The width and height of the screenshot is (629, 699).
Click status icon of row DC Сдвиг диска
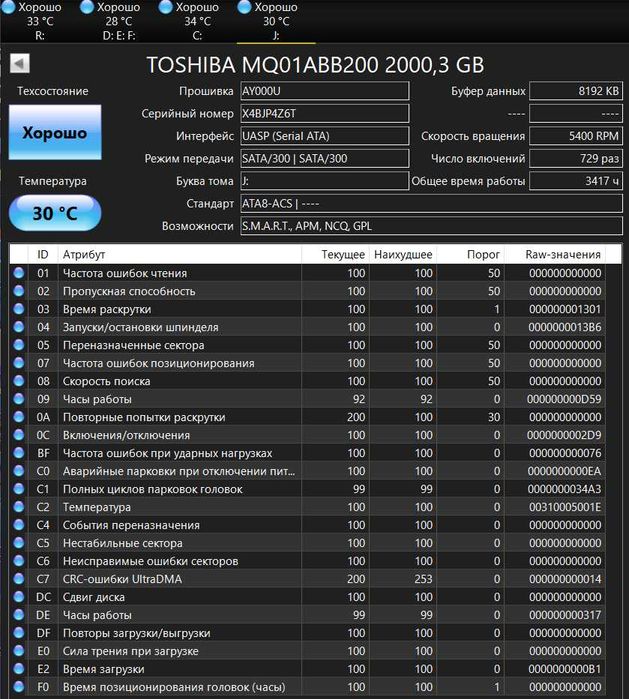click(19, 596)
